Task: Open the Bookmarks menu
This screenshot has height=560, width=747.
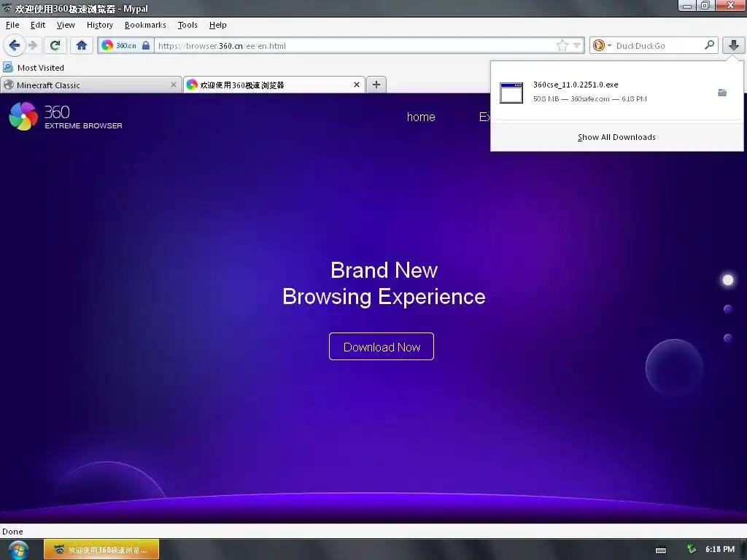Action: 145,25
